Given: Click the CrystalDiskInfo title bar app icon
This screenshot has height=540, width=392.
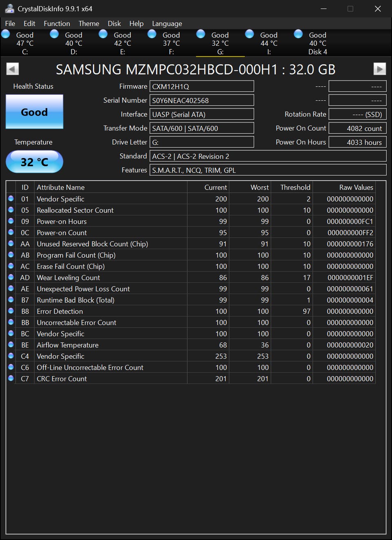Looking at the screenshot, I should click(x=9, y=9).
